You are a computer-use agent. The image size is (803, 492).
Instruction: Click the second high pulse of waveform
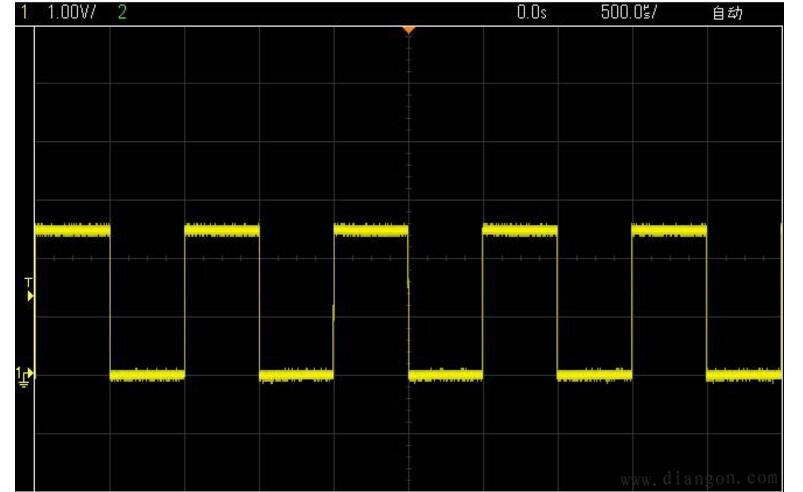click(222, 229)
